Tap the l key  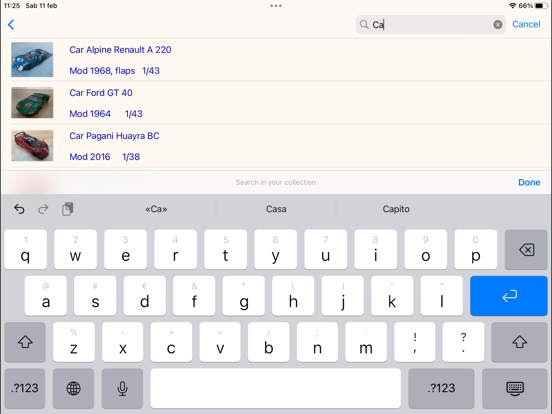tap(441, 296)
